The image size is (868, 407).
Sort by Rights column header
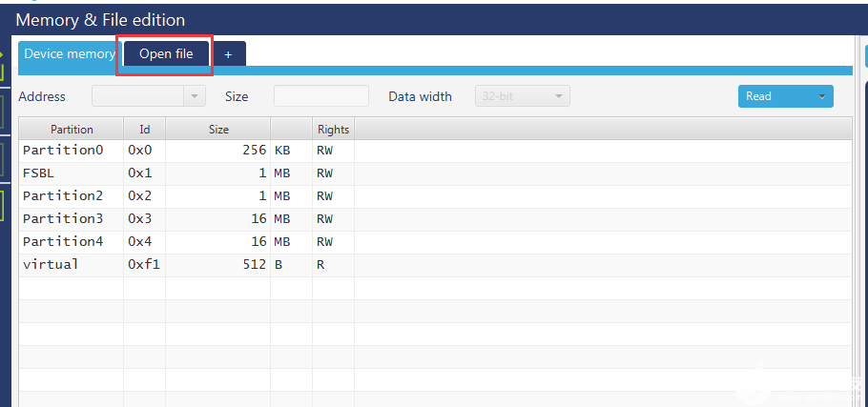tap(333, 129)
